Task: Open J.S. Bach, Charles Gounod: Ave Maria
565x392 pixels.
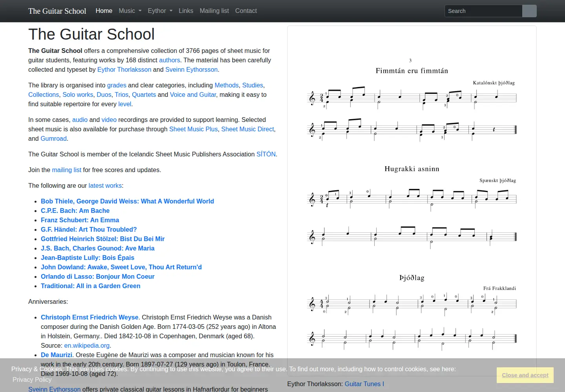Action: [x=98, y=248]
